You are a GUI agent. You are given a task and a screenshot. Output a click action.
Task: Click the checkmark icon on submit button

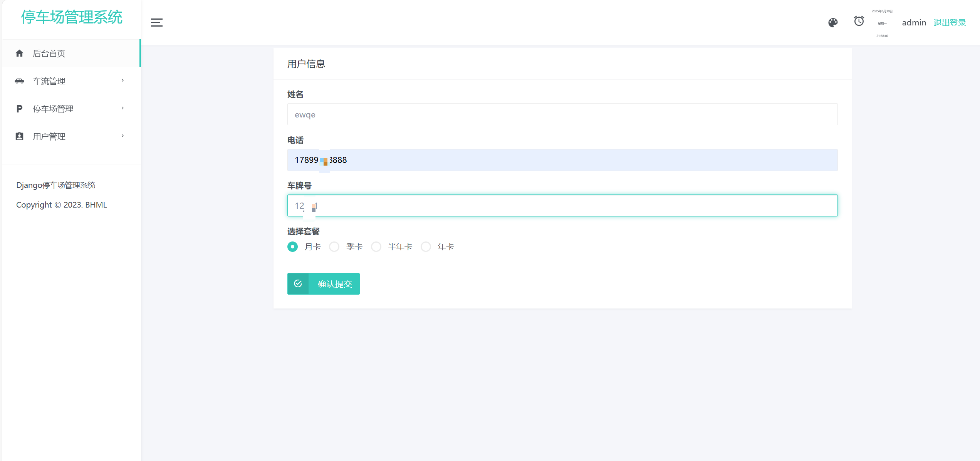pos(298,284)
